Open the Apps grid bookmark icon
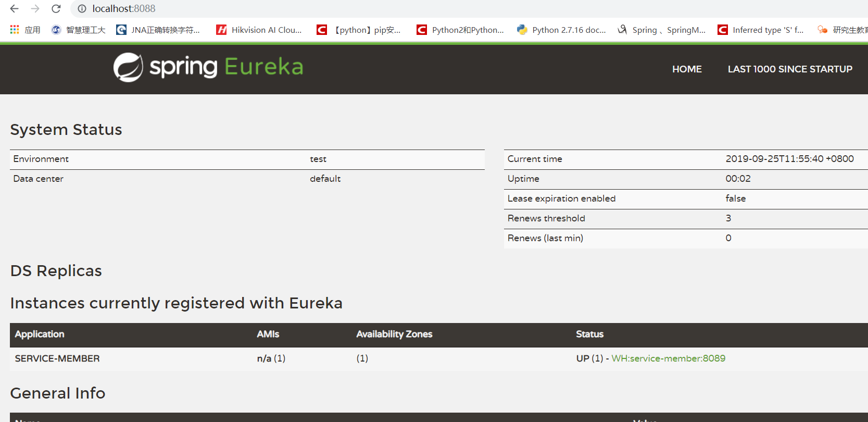The height and width of the screenshot is (422, 868). pos(15,30)
